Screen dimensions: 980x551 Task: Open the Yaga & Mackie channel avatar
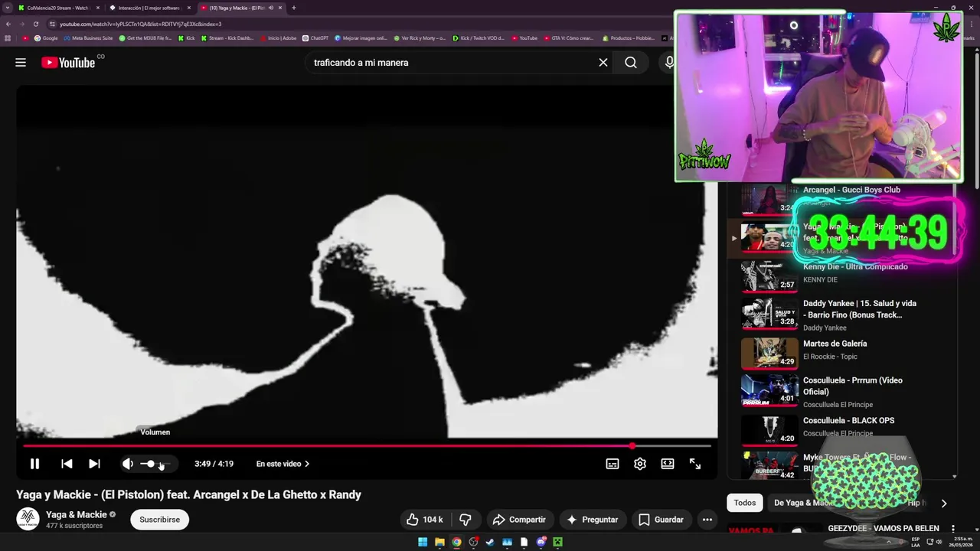[28, 519]
